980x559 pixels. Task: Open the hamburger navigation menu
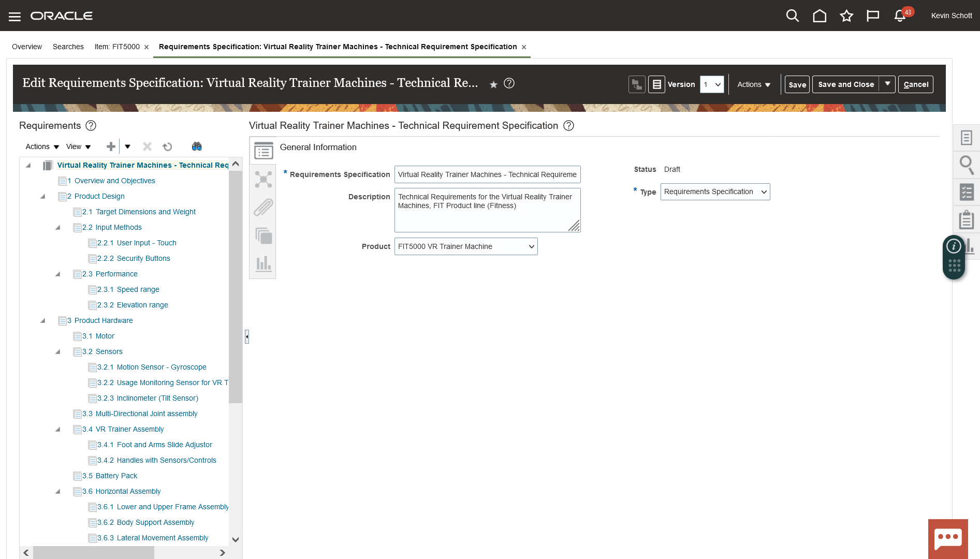tap(14, 17)
